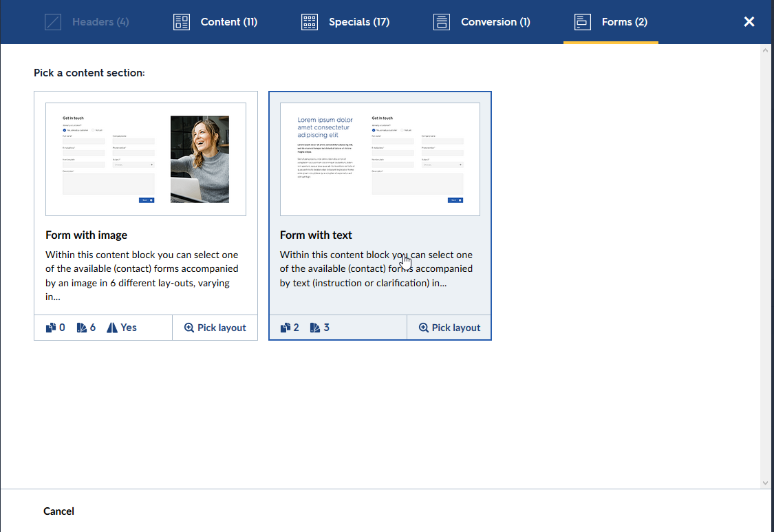Click the 'Pick a content section:' heading
Image resolution: width=774 pixels, height=532 pixels.
pyautogui.click(x=89, y=73)
